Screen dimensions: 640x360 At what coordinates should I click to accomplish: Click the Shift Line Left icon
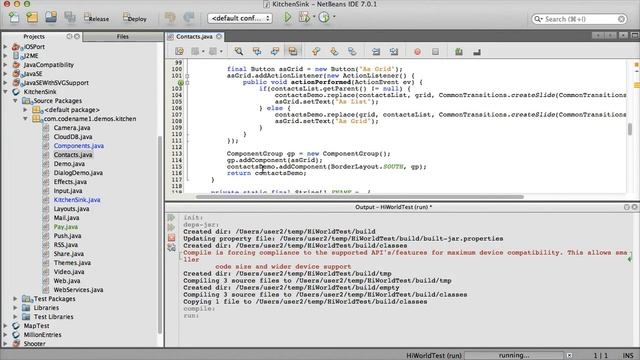376,51
